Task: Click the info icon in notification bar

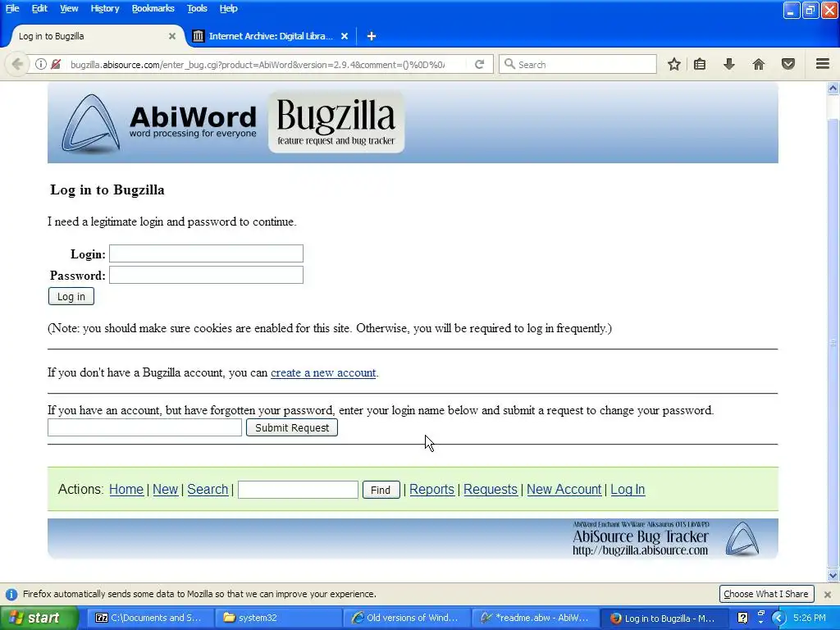Action: [x=11, y=594]
